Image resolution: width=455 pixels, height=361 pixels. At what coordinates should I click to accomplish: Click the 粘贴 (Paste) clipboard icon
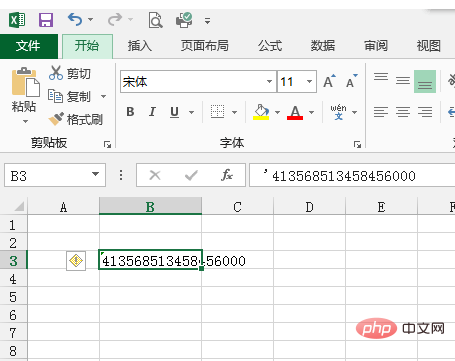click(x=25, y=82)
